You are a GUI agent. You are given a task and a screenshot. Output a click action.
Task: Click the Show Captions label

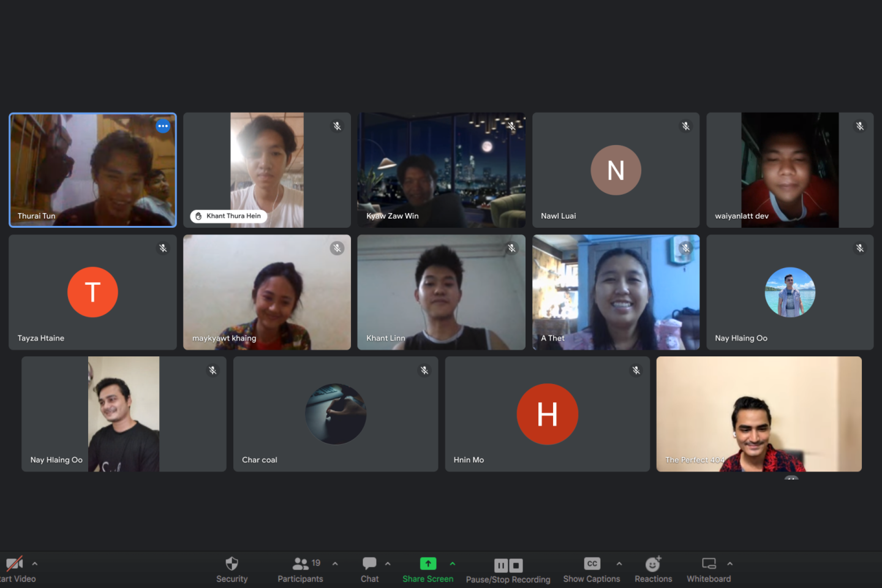tap(591, 579)
